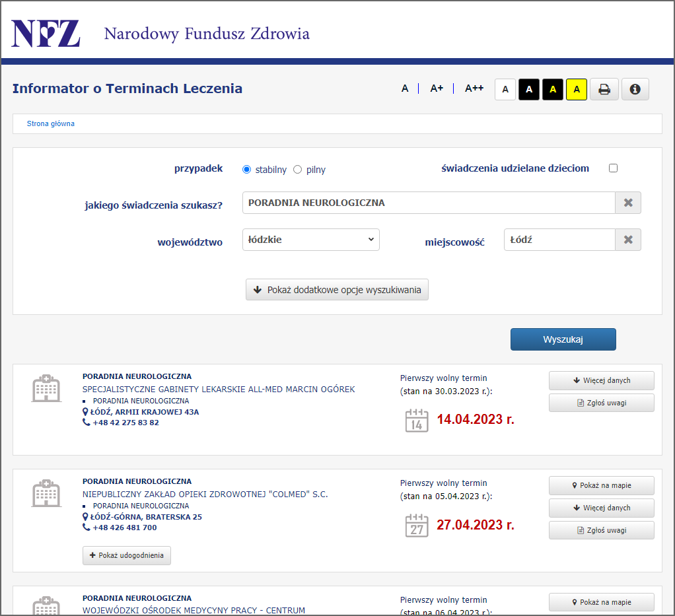675x616 pixels.
Task: Expand Pokaż dodatkowe opcje wyszukiwania
Action: tap(337, 290)
